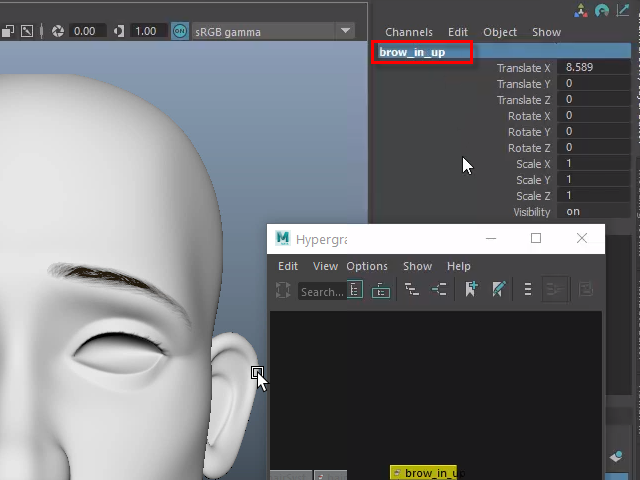Select the Translate Y channel label
This screenshot has height=480, width=640.
click(x=523, y=84)
